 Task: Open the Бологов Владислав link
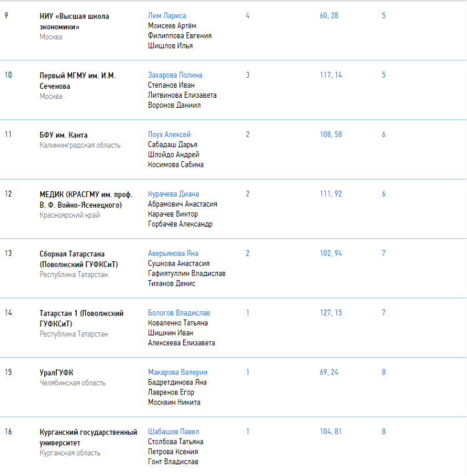(179, 313)
